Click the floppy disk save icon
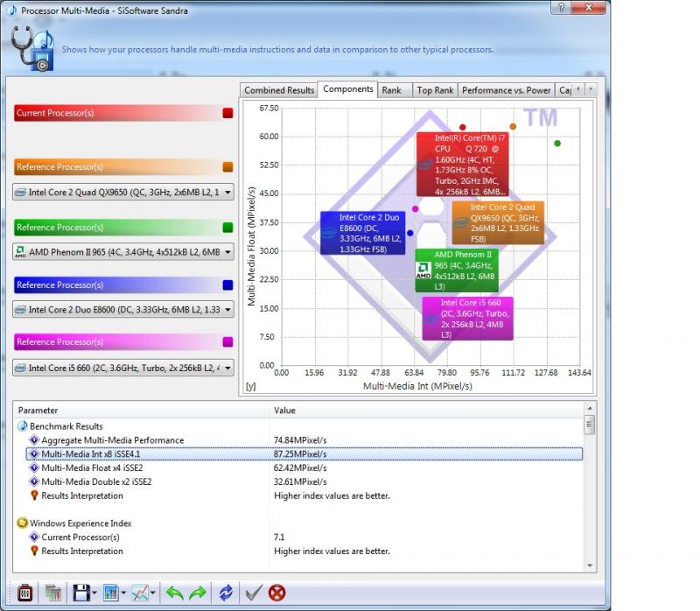The image size is (700, 611). pos(81,593)
